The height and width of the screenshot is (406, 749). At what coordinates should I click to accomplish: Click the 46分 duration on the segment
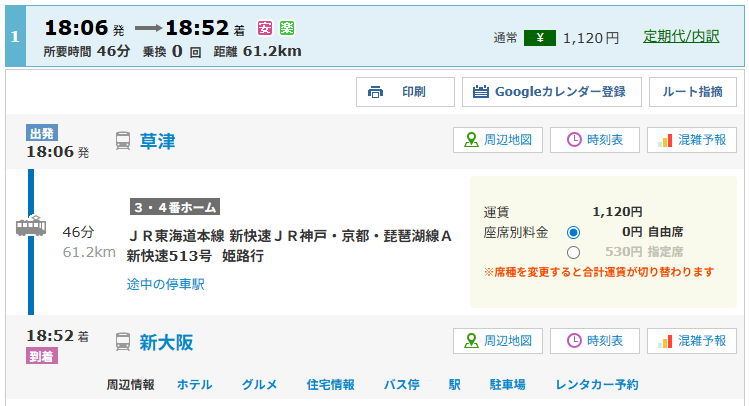78,232
